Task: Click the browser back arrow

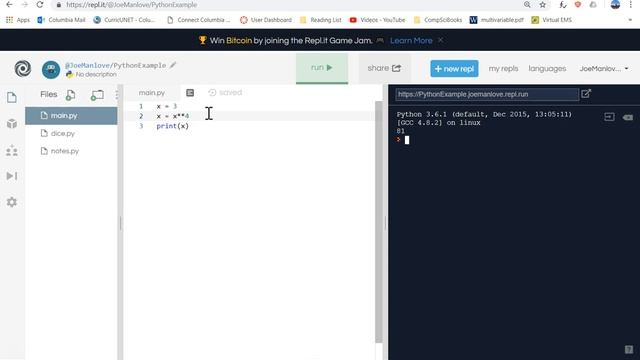Action: (x=9, y=4)
